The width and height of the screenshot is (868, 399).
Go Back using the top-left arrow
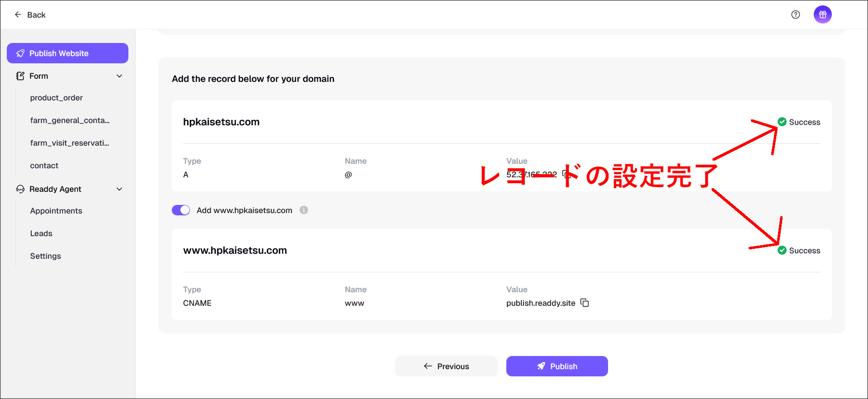[18, 14]
